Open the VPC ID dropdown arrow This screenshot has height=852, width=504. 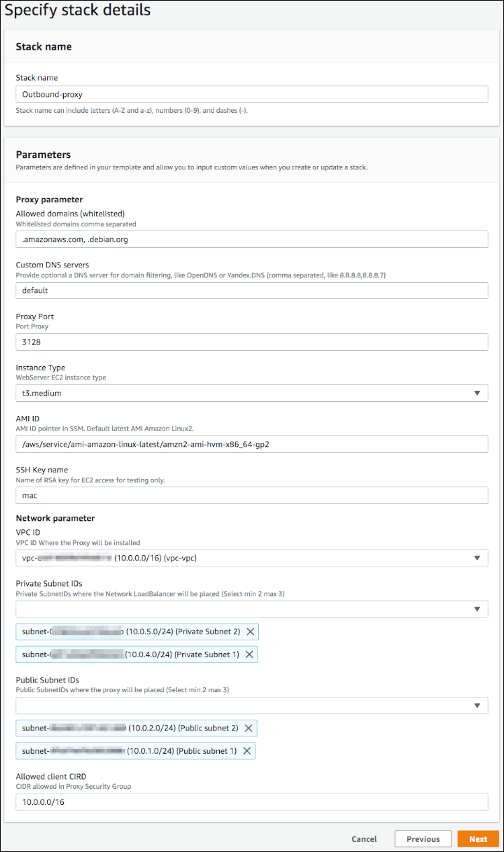pos(478,558)
